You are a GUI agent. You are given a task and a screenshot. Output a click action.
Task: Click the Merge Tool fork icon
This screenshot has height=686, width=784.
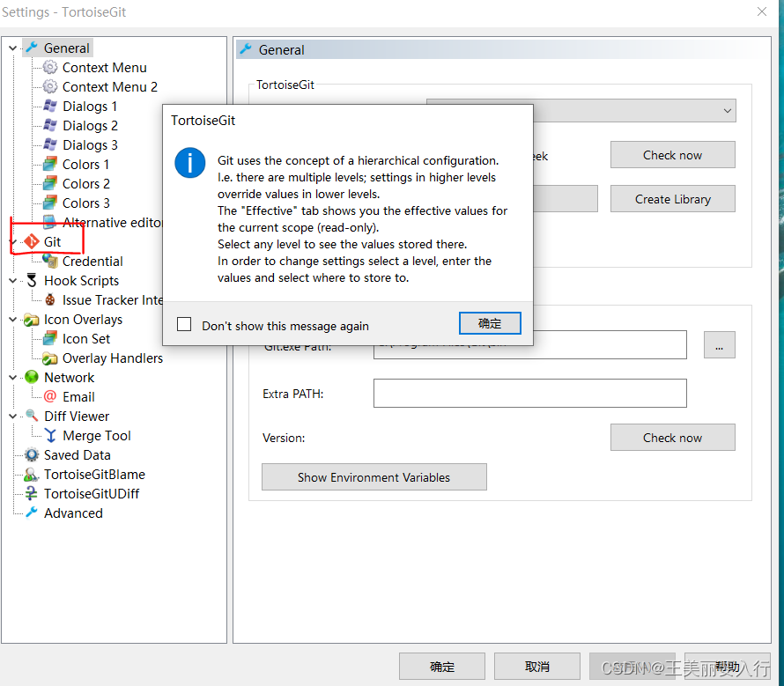click(x=50, y=436)
